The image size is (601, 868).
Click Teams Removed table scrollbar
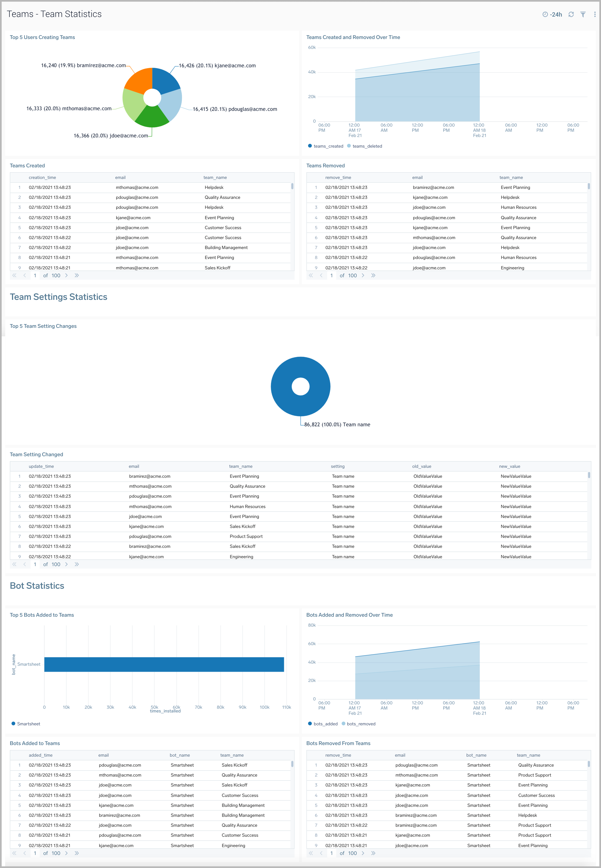point(589,186)
